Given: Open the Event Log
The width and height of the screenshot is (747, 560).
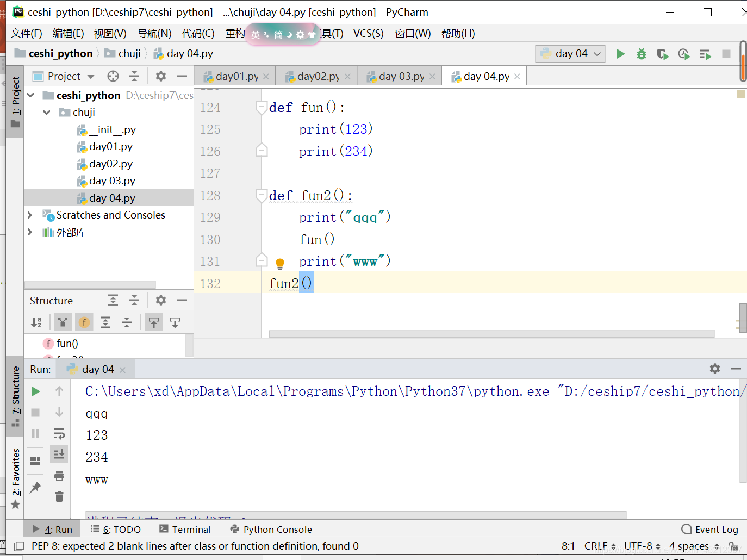Looking at the screenshot, I should [709, 529].
